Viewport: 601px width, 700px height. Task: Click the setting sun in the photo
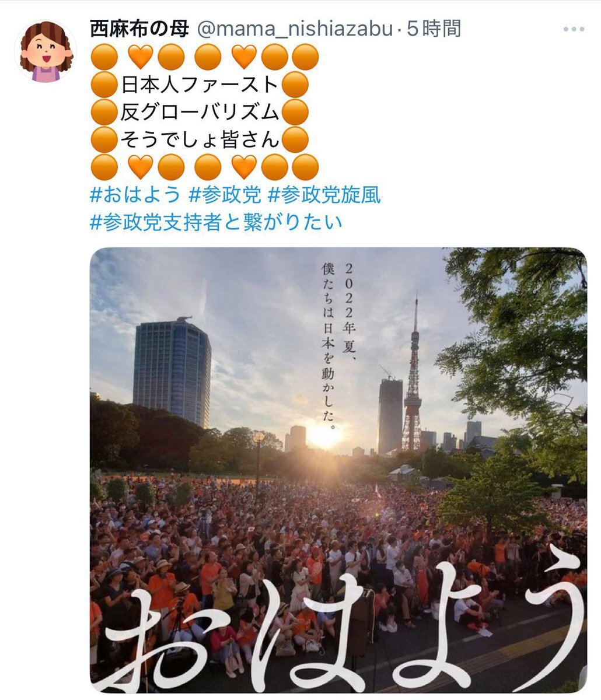[324, 436]
